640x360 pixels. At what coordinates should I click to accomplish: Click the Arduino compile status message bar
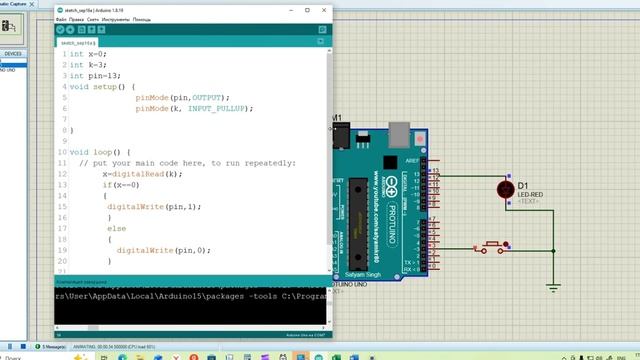193,282
